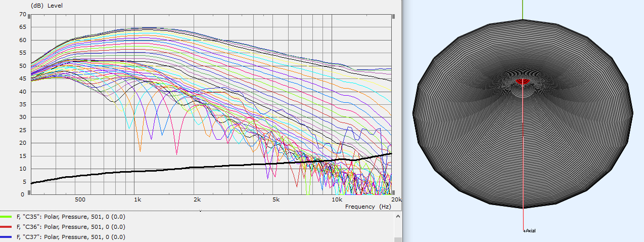Click the 5k frequency axis label
The height and width of the screenshot is (242, 644).
pos(276,199)
